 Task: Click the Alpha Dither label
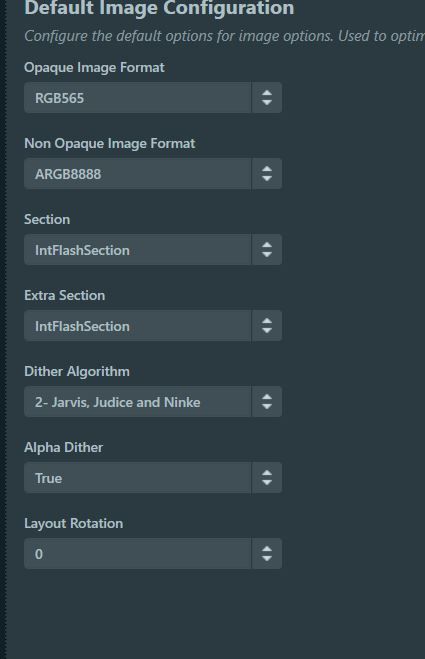[x=63, y=448]
